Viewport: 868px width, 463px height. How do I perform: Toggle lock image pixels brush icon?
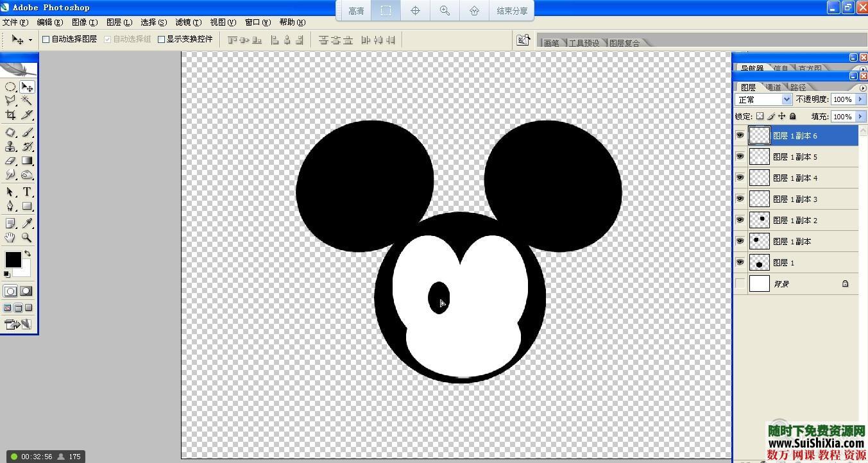click(x=771, y=116)
